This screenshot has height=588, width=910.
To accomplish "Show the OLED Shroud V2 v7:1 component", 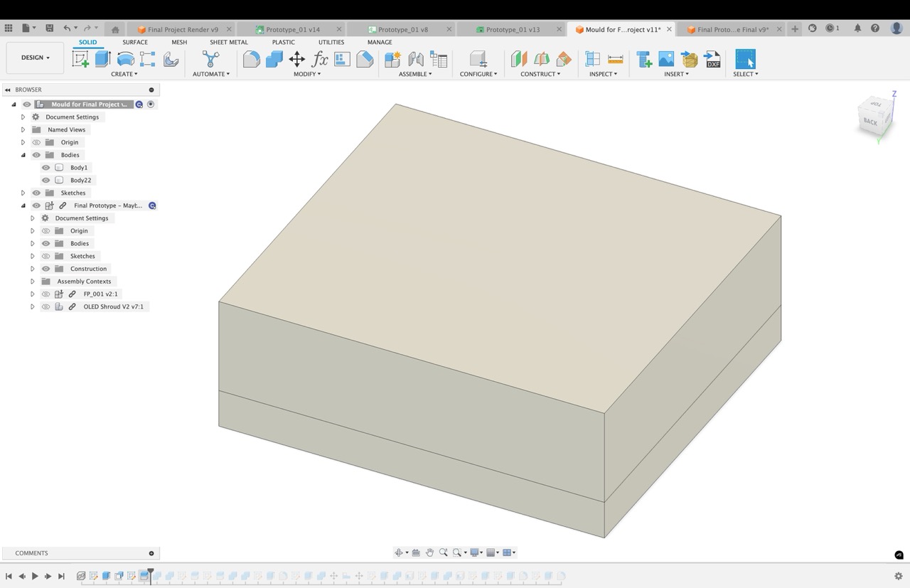I will [46, 306].
